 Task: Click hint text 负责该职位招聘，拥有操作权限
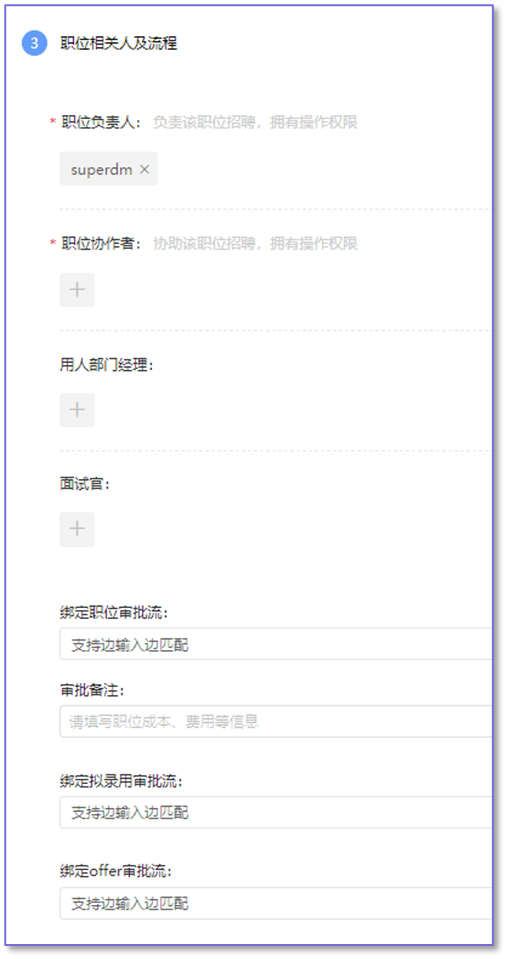(255, 123)
